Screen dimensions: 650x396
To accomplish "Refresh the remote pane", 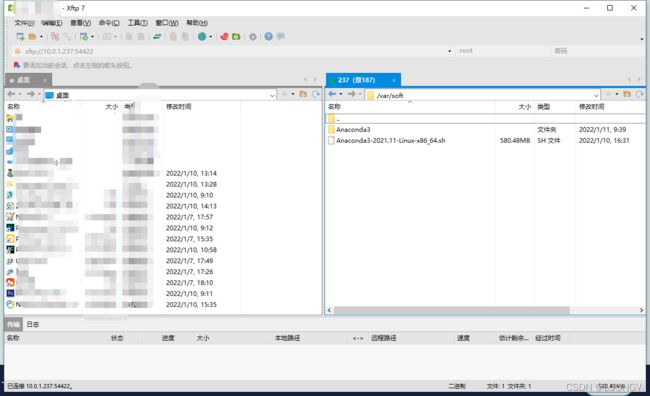I will 640,94.
